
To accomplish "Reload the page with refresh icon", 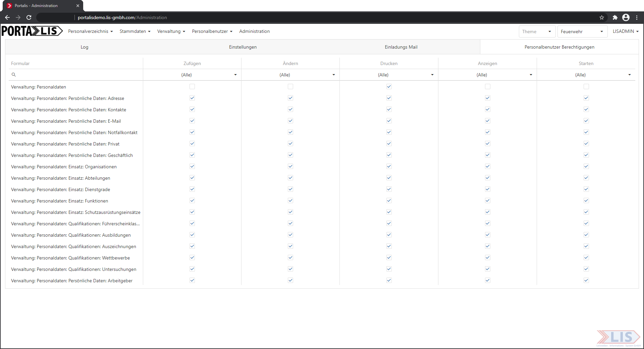I will coord(29,17).
